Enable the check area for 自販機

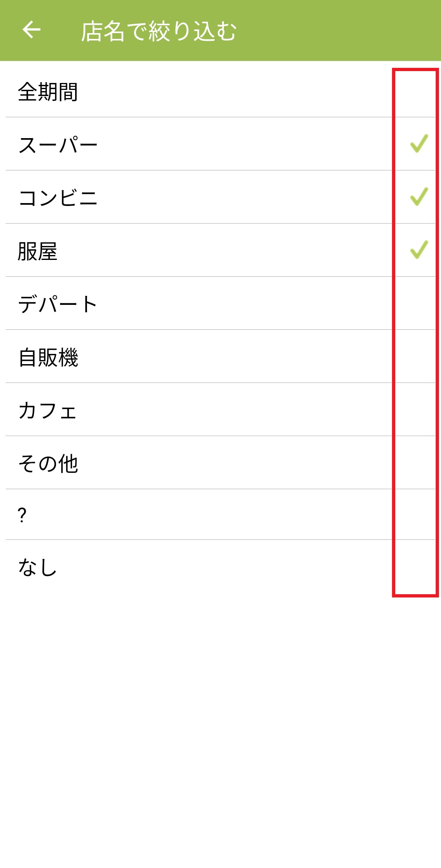pyautogui.click(x=419, y=356)
